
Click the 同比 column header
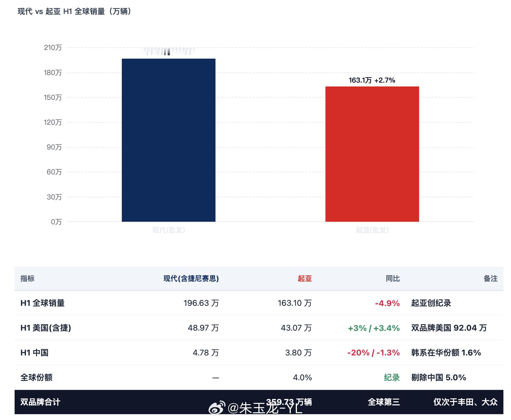pyautogui.click(x=393, y=278)
